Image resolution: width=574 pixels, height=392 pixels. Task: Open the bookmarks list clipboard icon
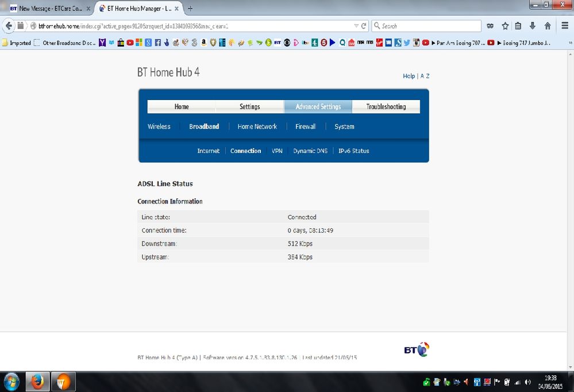[518, 26]
